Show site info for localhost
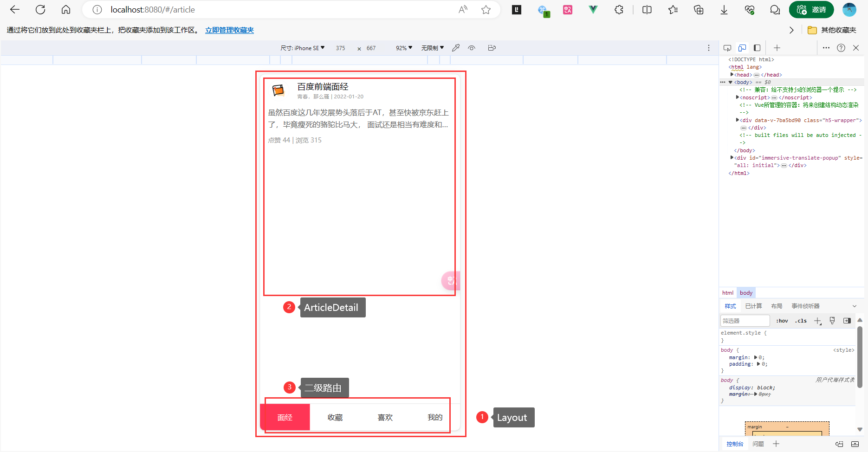This screenshot has height=452, width=868. point(97,10)
